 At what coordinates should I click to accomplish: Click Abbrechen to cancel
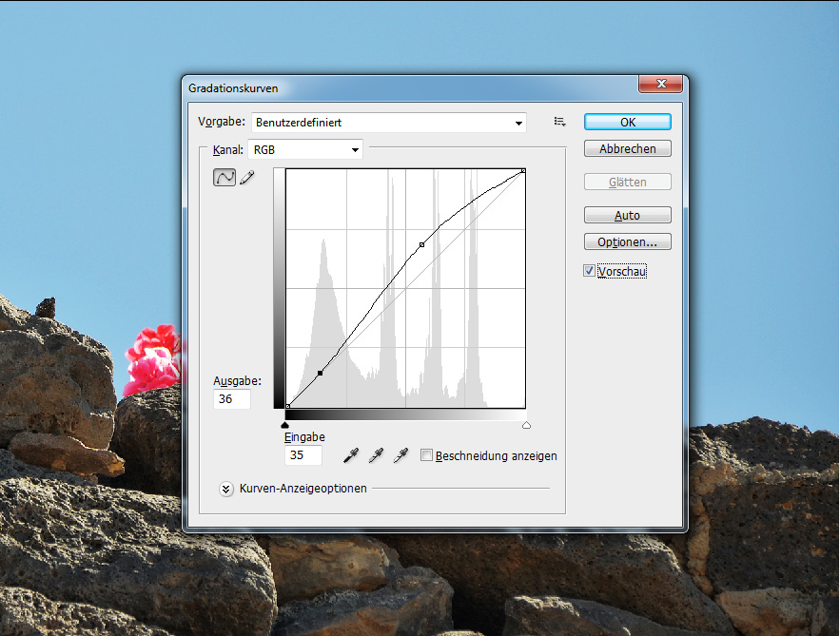click(x=627, y=149)
